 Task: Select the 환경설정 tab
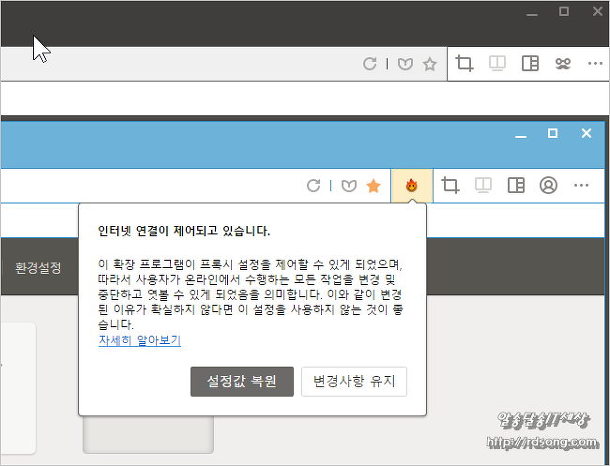coord(38,268)
